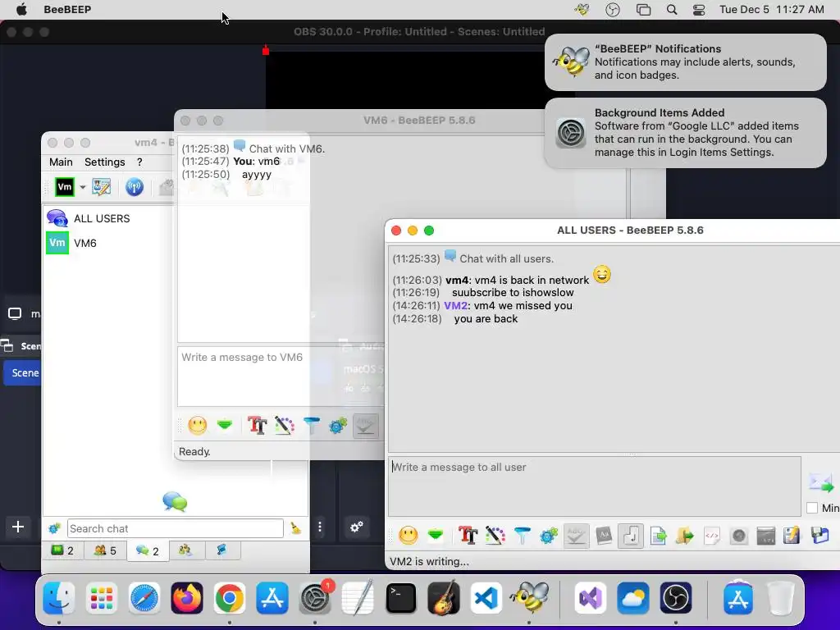Open chat settings gear in ALL USERS window
This screenshot has height=630, width=840.
(549, 535)
